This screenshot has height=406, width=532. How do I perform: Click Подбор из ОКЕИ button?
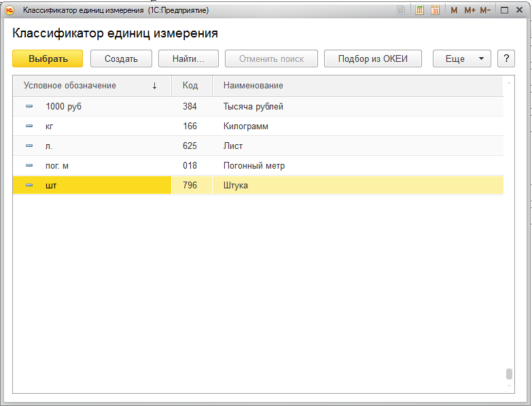372,58
